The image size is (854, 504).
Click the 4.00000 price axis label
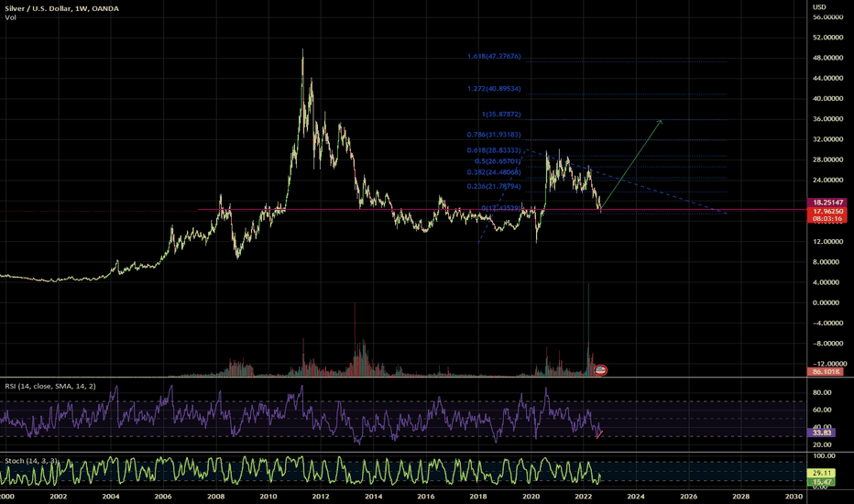pos(829,282)
